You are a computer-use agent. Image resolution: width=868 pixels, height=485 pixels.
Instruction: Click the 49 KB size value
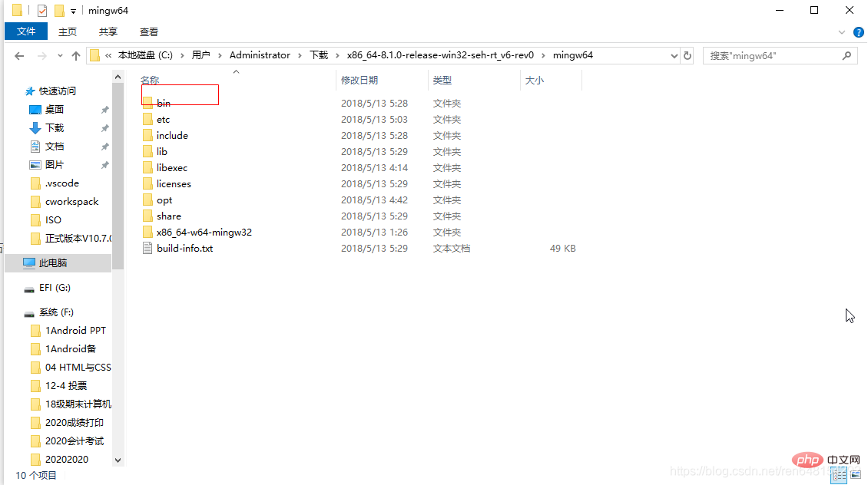pos(562,249)
